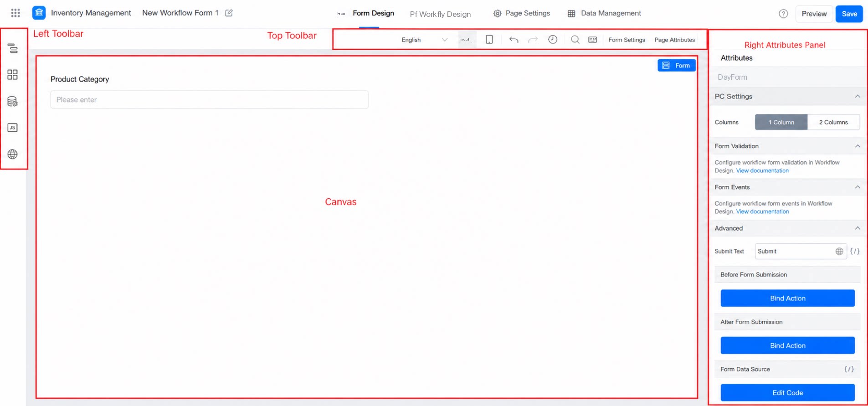Open the component library grid icon
The height and width of the screenshot is (406, 868).
[13, 75]
